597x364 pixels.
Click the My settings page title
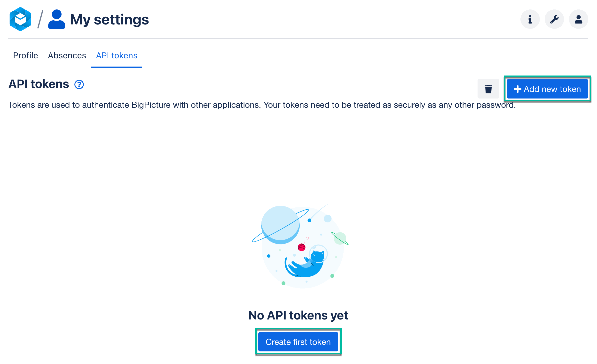pos(109,19)
